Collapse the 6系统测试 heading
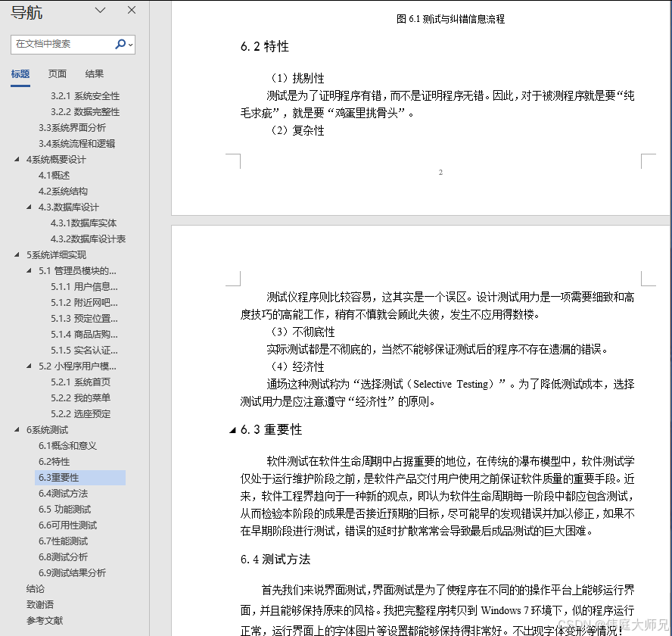672x636 pixels. tap(17, 430)
